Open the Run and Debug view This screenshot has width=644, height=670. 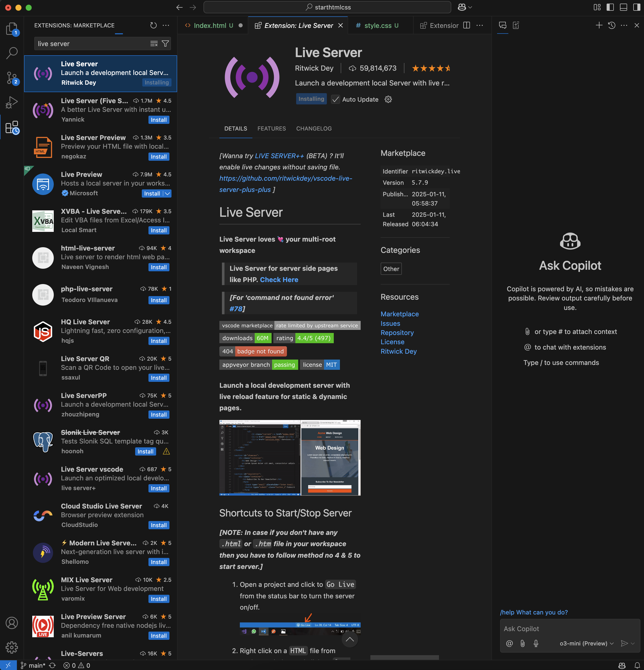click(x=12, y=102)
